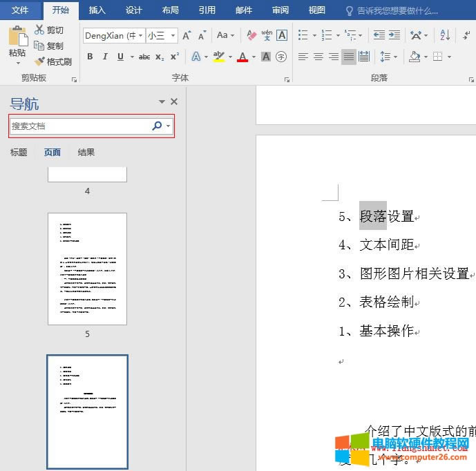This screenshot has width=476, height=471.
Task: Click the search magnifier icon in navigation pane
Action: coord(157,126)
